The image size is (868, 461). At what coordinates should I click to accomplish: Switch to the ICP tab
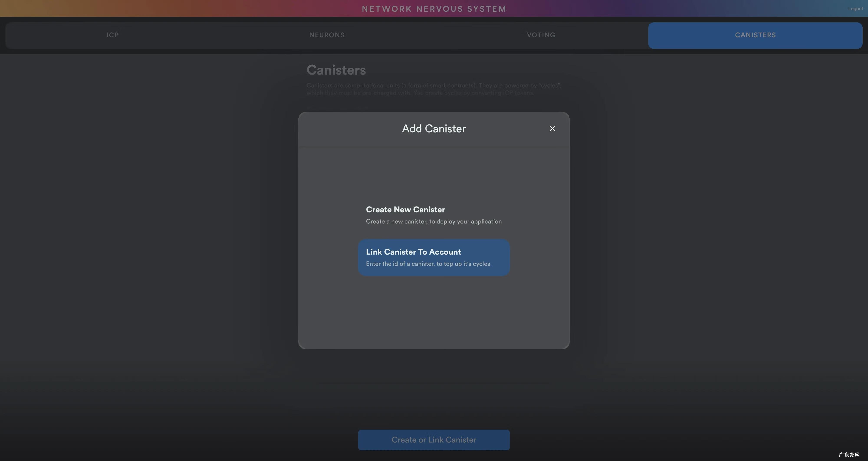[113, 35]
